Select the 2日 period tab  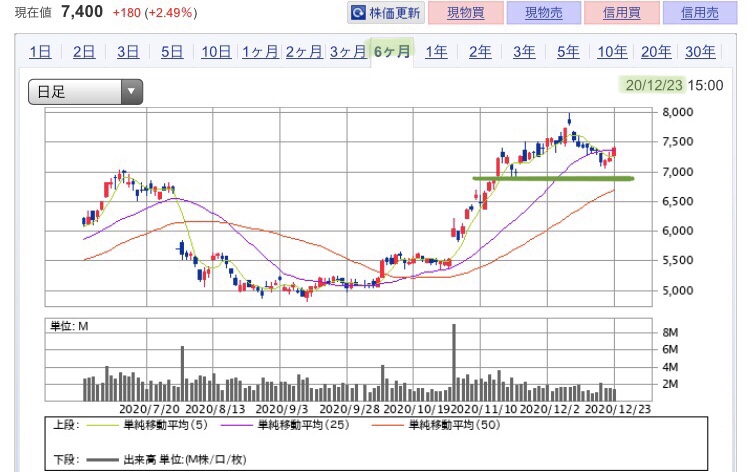[84, 52]
